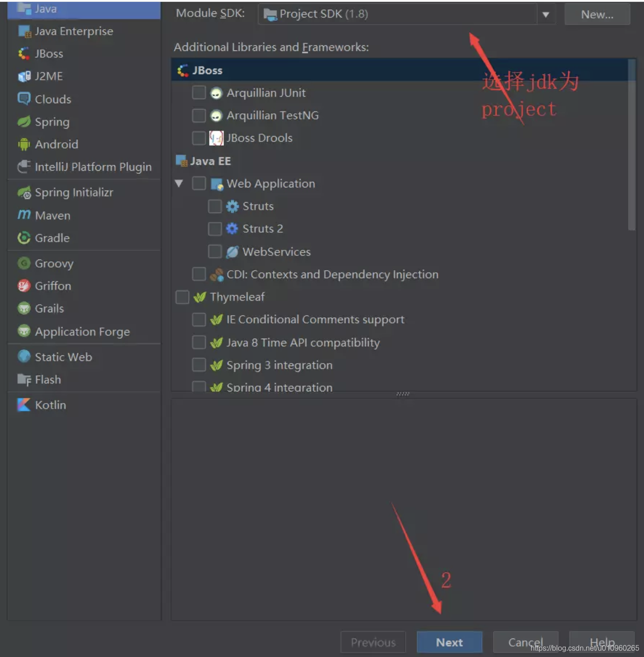Click the Arquillian TestNG alien icon
This screenshot has height=657, width=644.
(216, 116)
